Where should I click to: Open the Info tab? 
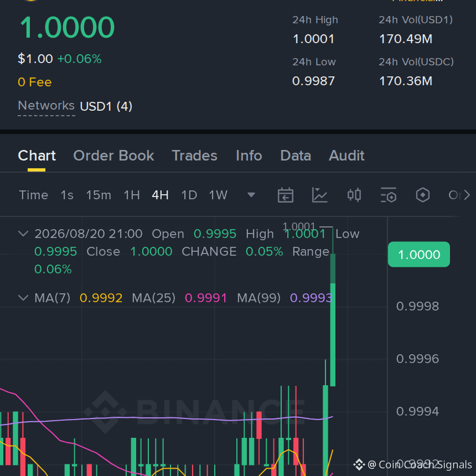coord(249,156)
